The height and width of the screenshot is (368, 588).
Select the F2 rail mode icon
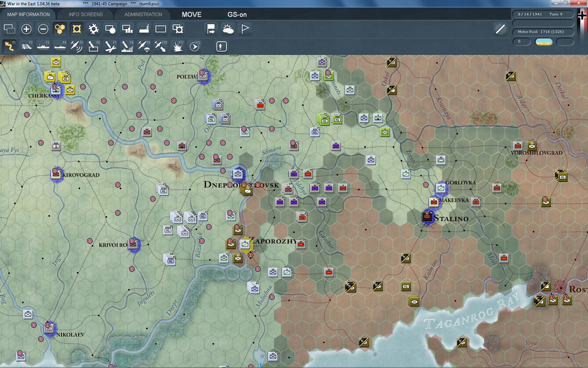click(x=26, y=46)
